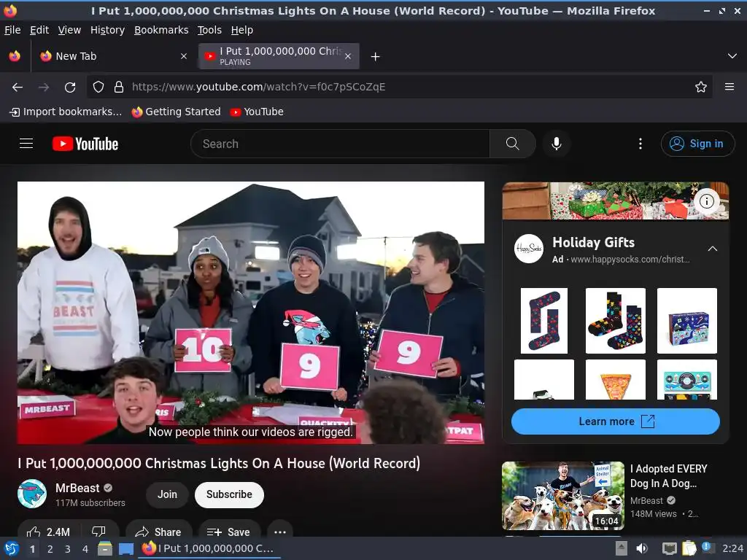The height and width of the screenshot is (560, 747).
Task: Click the show desktop taskbar icon
Action: tap(125, 549)
